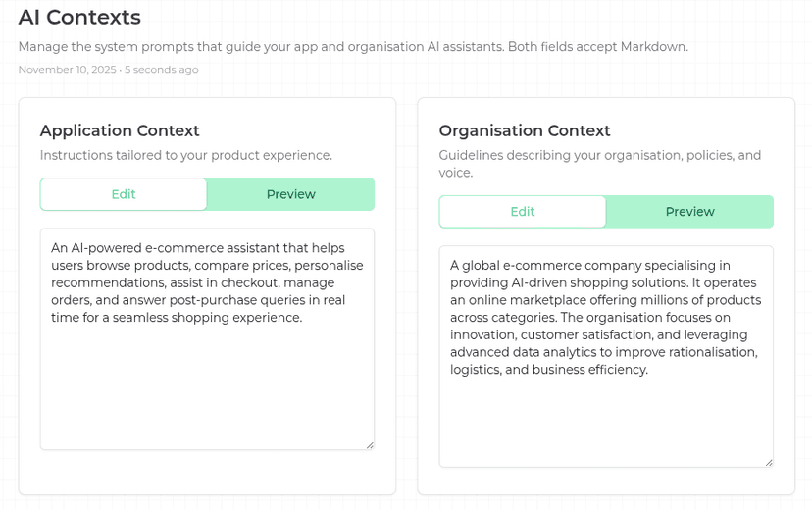Image resolution: width=812 pixels, height=510 pixels.
Task: Click the Application Context textarea resize handle
Action: 370,445
